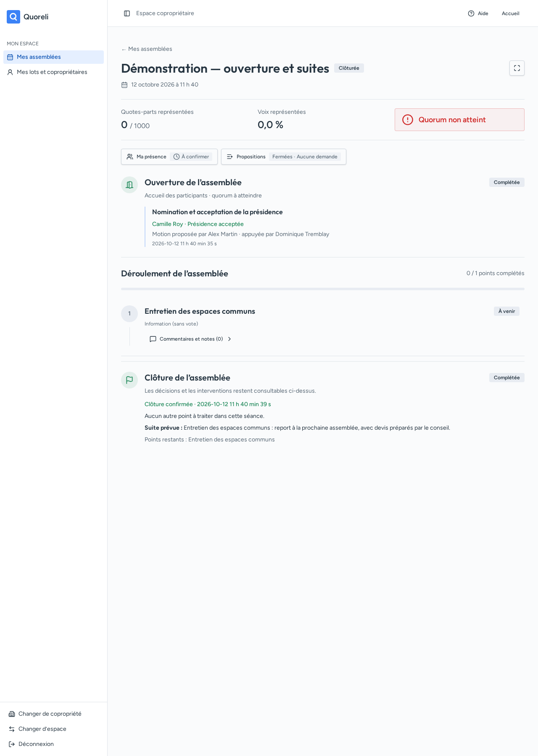Viewport: 538px width, 756px height.
Task: Open the Propositions Fermées button
Action: 284,157
